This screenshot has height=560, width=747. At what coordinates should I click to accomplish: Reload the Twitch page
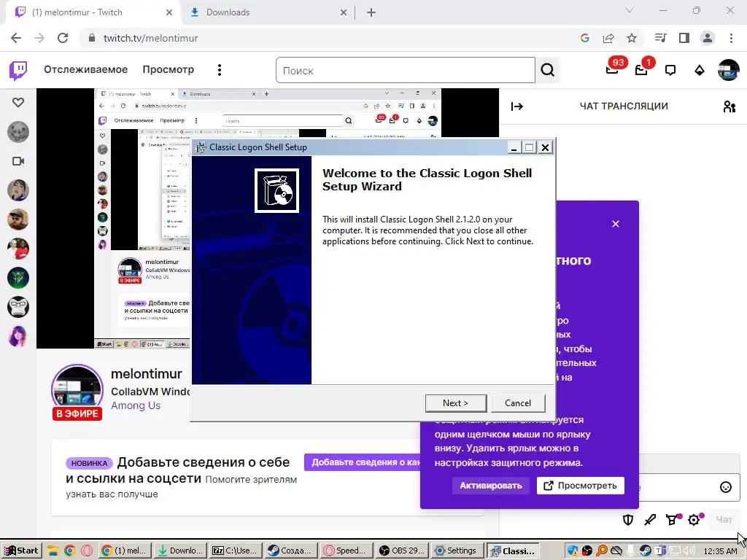[x=63, y=38]
